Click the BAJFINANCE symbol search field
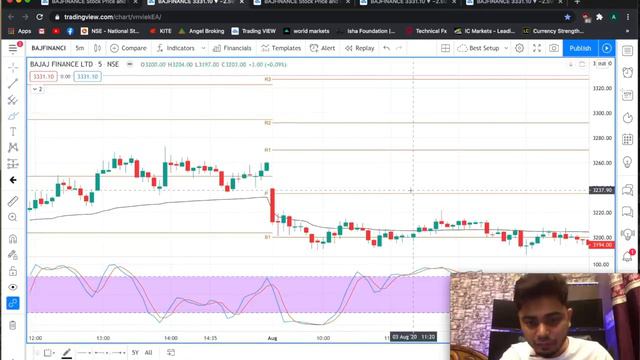The height and width of the screenshot is (360, 640). 49,48
